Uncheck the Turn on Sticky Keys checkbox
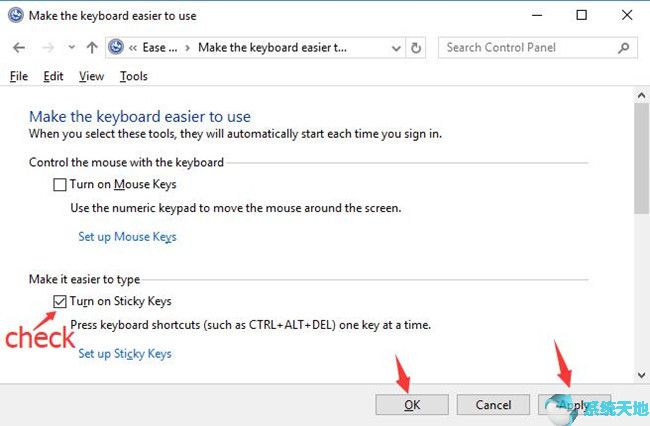The height and width of the screenshot is (426, 650). click(x=60, y=301)
